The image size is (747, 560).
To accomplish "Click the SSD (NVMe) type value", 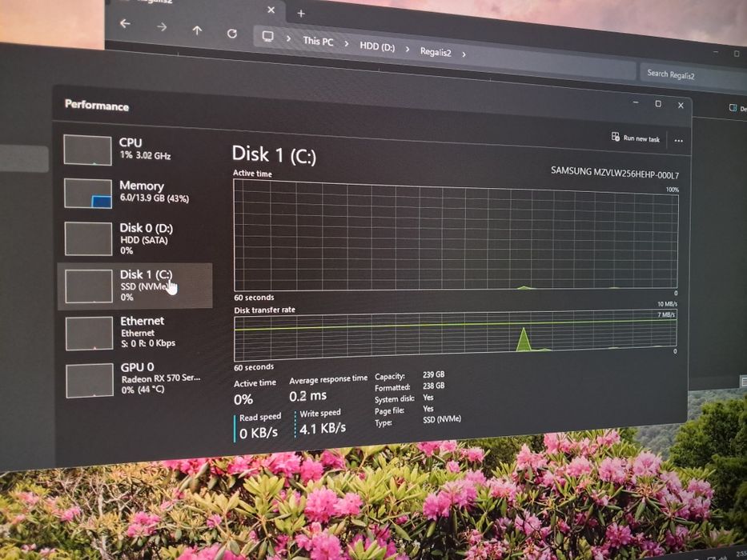I will point(442,419).
